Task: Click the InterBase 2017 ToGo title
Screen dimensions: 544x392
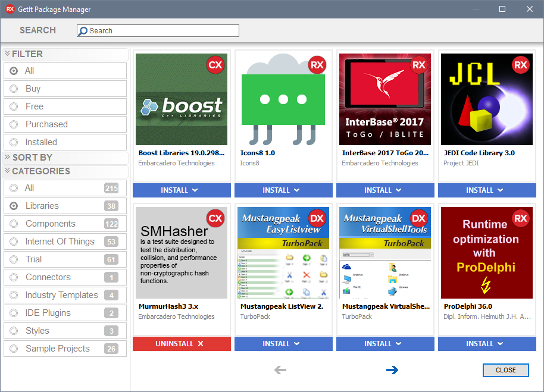Action: coord(385,153)
